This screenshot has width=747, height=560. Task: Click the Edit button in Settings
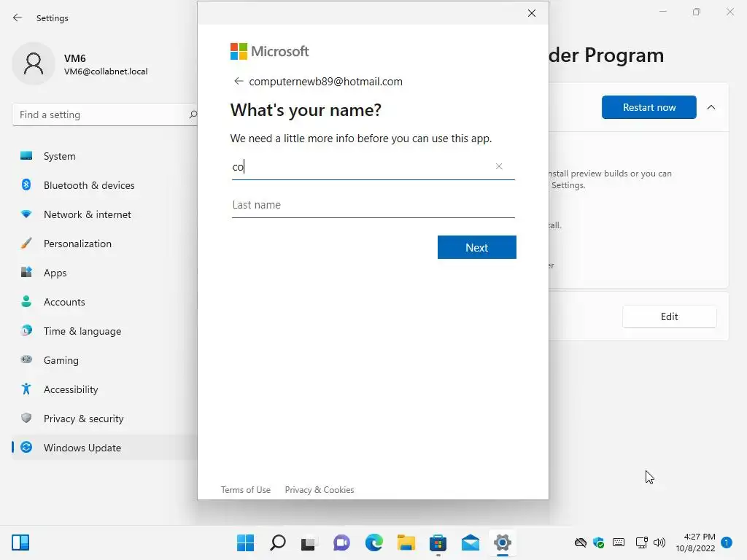tap(669, 316)
